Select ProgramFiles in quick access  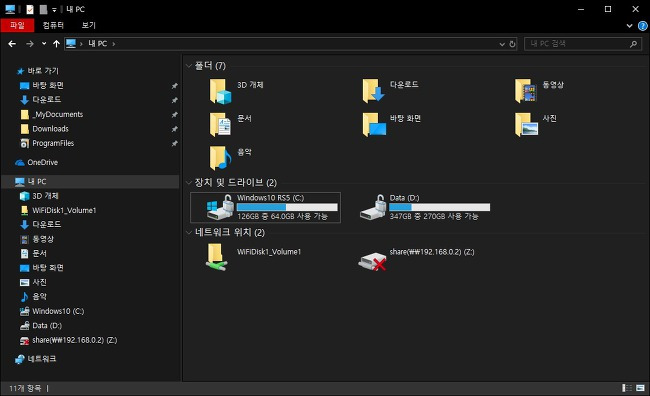53,143
